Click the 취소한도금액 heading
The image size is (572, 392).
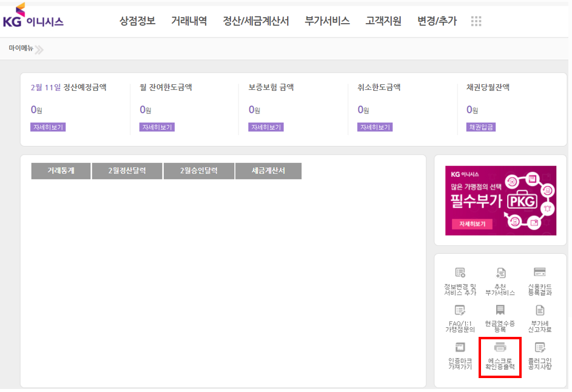pos(379,87)
